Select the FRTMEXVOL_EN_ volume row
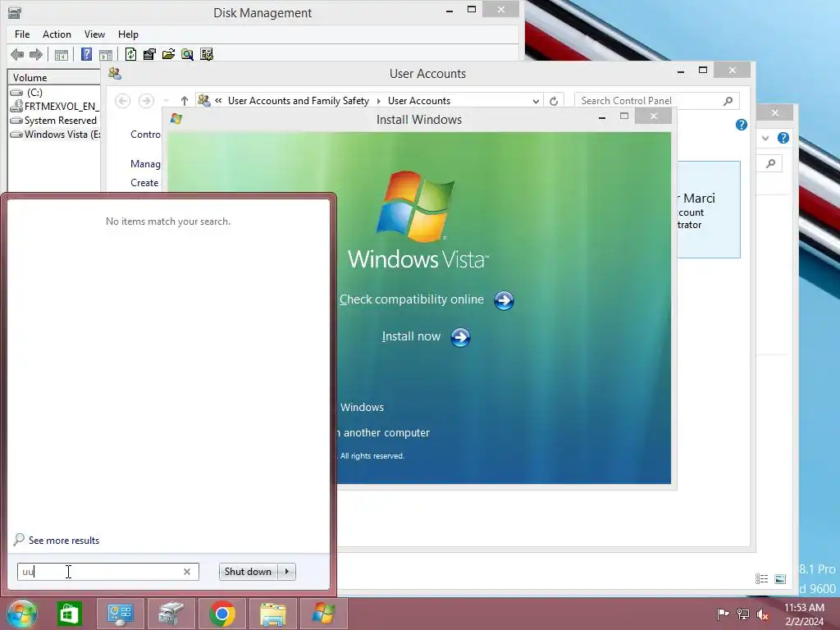The height and width of the screenshot is (630, 840). pos(55,106)
